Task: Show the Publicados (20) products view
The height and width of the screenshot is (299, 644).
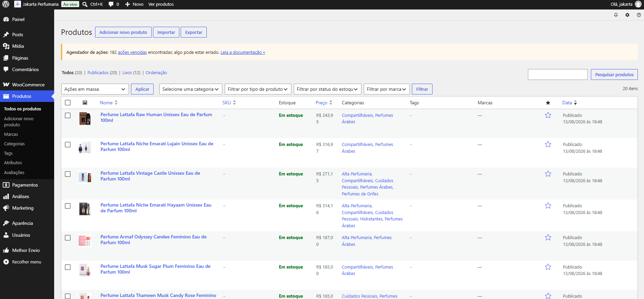Action: tap(102, 72)
